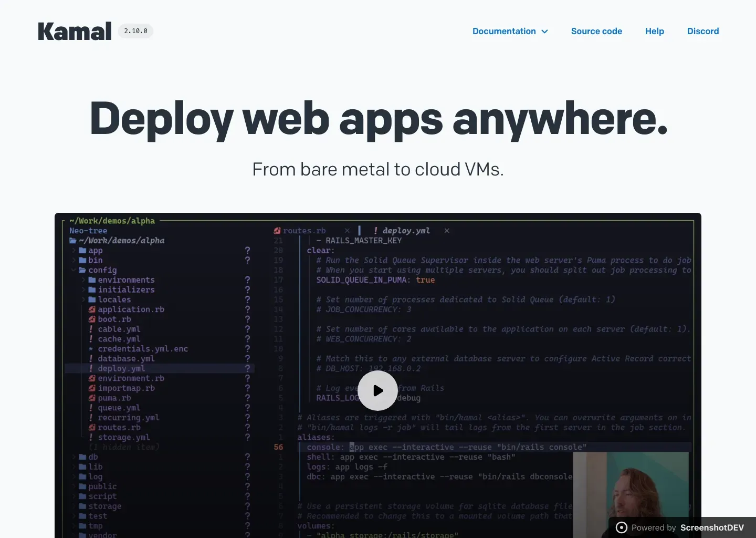Play the demo video
This screenshot has width=756, height=538.
(377, 390)
